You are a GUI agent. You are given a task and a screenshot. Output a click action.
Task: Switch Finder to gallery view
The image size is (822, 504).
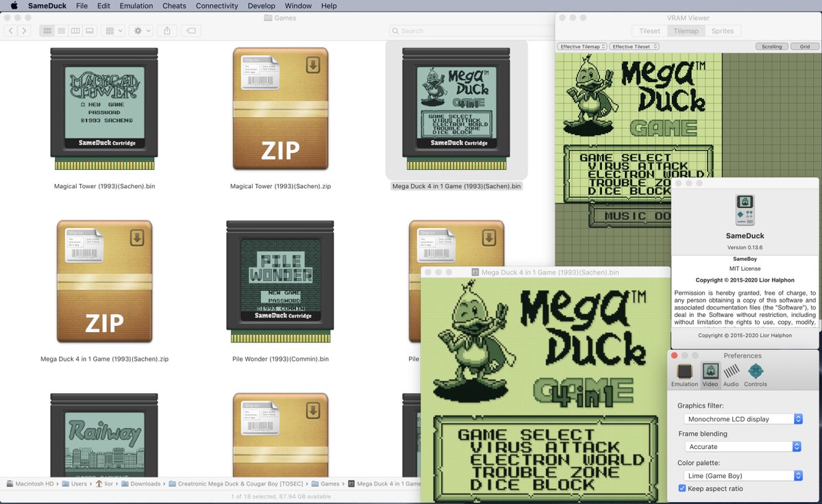pyautogui.click(x=89, y=31)
